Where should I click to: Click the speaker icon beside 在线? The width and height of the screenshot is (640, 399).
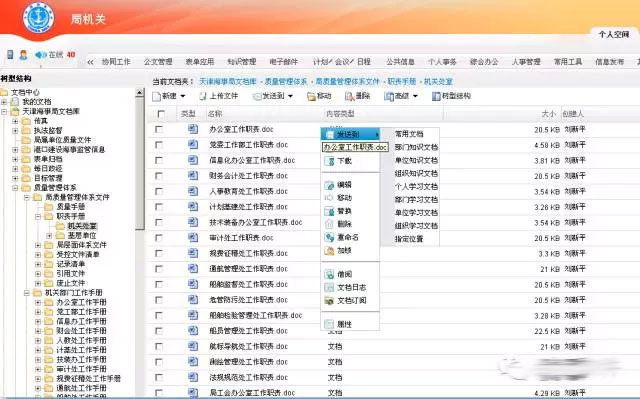tap(40, 55)
